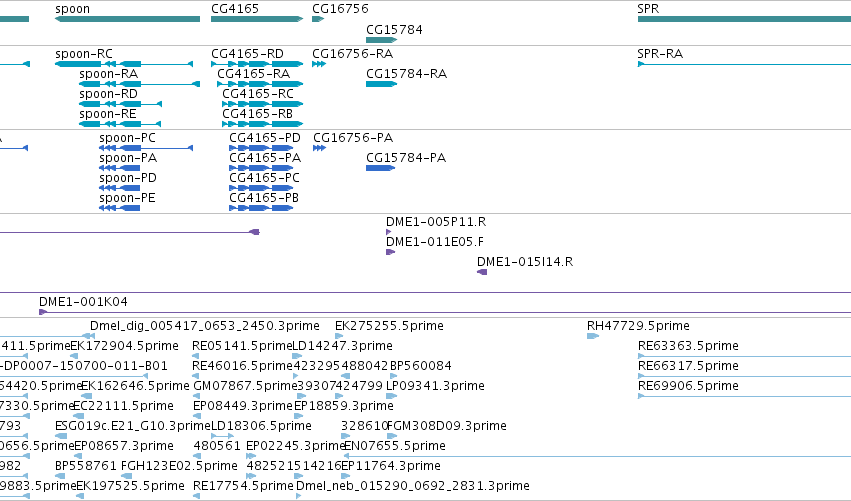The width and height of the screenshot is (851, 501).
Task: Click the CG16756 gene label
Action: click(x=340, y=9)
